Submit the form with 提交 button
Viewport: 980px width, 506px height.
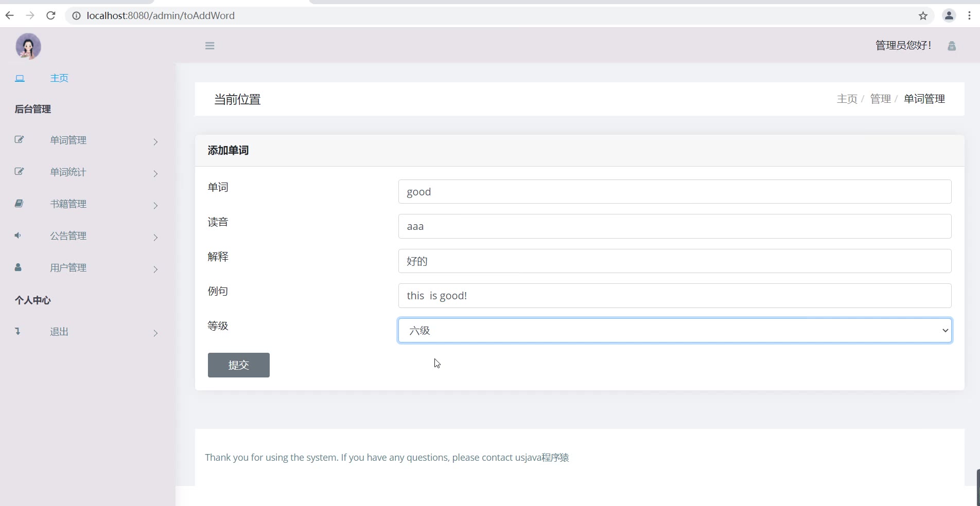click(x=239, y=365)
